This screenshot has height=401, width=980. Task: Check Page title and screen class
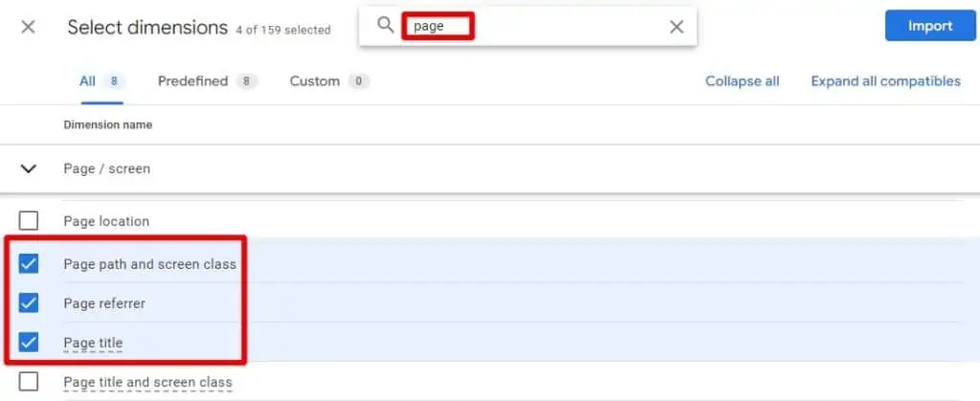point(29,382)
